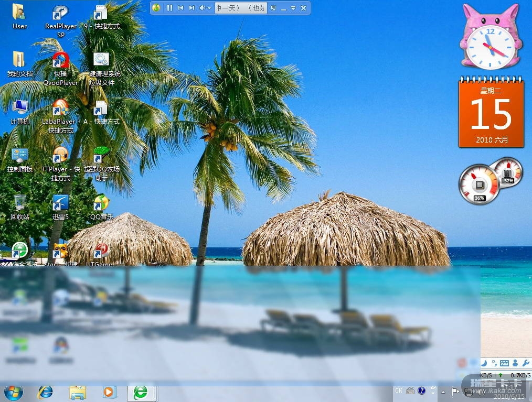Viewport: 532px width, 402px height.
Task: Pause playback in the mini player bar
Action: (169, 8)
